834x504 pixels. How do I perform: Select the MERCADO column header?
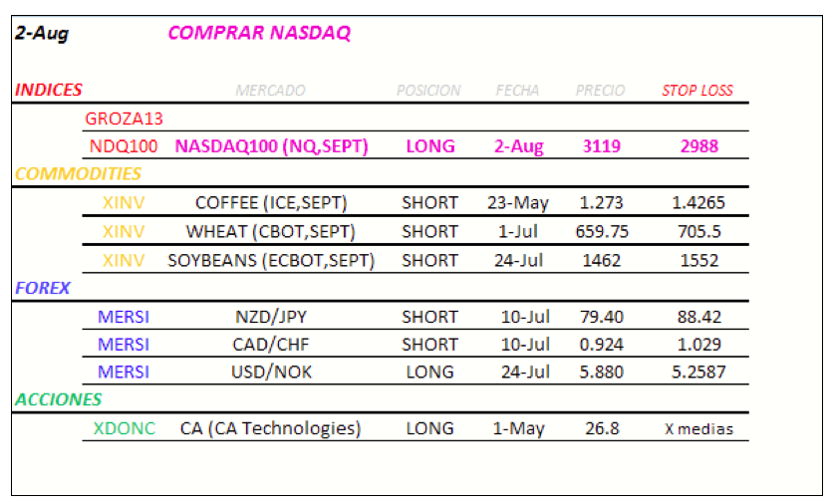point(270,91)
